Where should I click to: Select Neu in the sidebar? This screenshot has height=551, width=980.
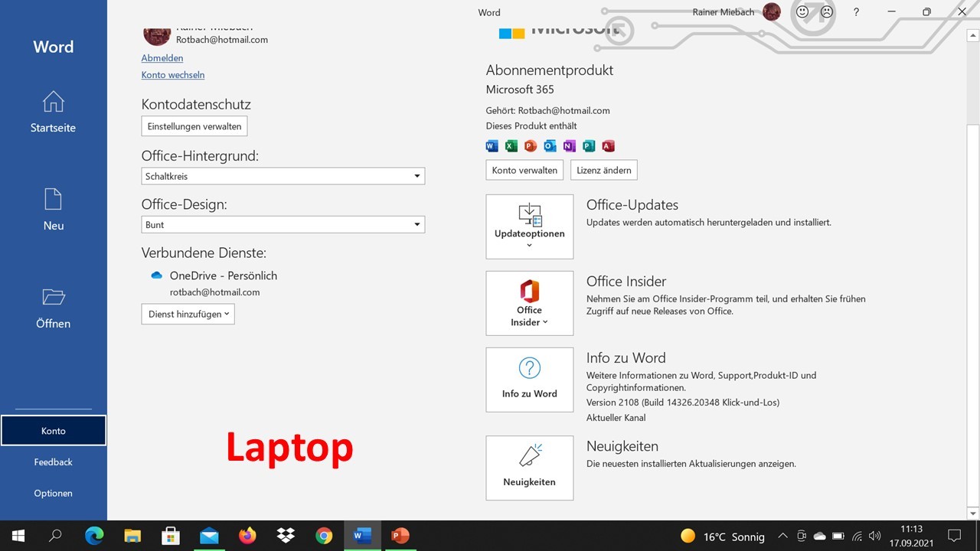(54, 210)
